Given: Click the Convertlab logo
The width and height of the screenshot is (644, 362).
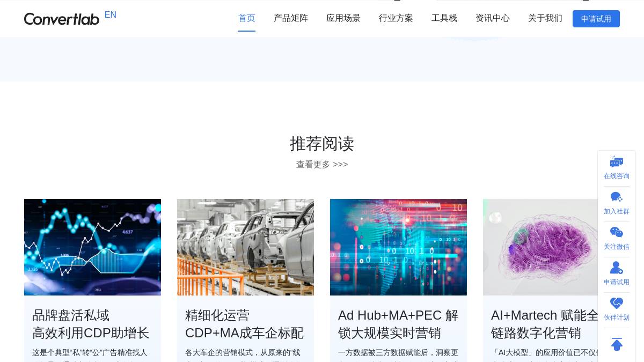Looking at the screenshot, I should click(61, 19).
